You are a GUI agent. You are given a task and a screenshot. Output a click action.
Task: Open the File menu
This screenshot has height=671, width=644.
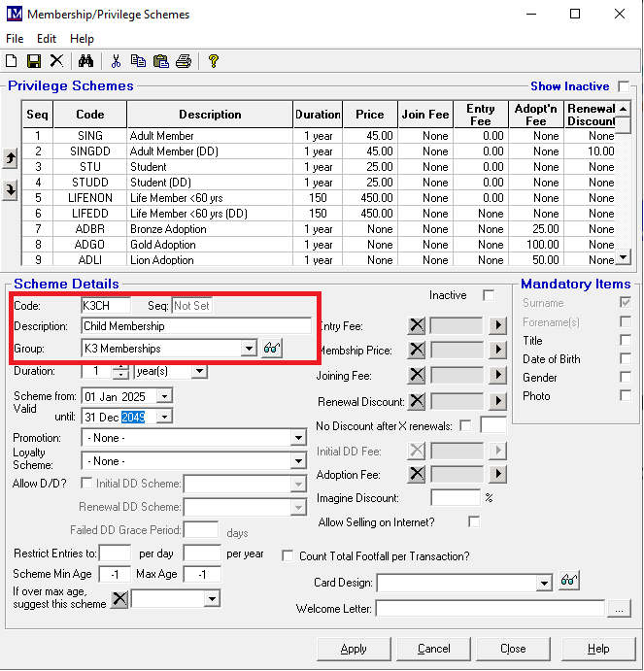(15, 39)
